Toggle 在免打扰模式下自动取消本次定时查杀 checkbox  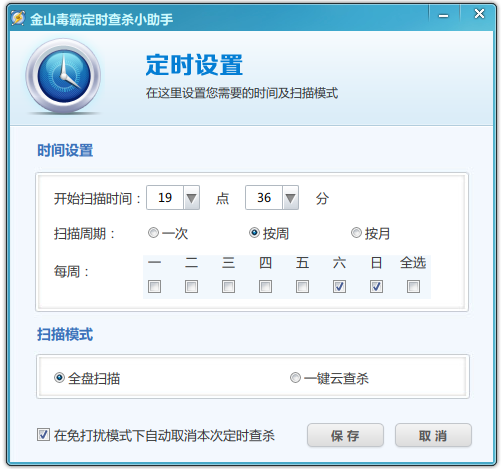(43, 435)
